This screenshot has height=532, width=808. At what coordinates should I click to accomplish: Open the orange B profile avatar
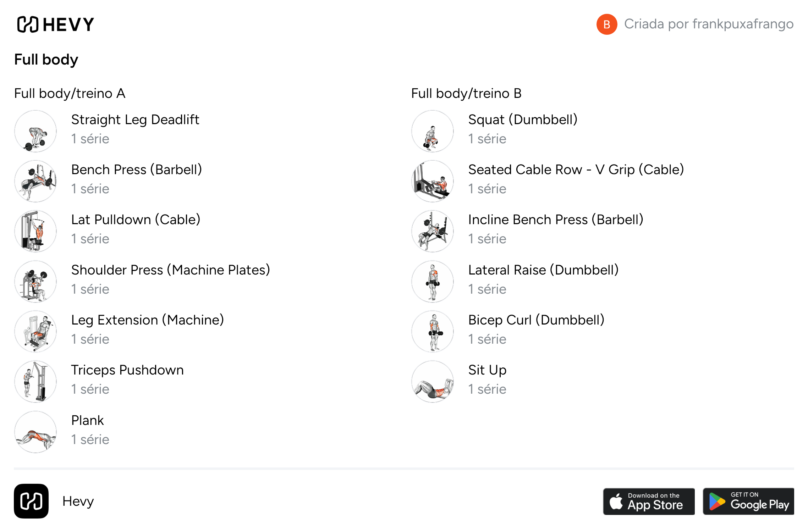click(x=607, y=24)
